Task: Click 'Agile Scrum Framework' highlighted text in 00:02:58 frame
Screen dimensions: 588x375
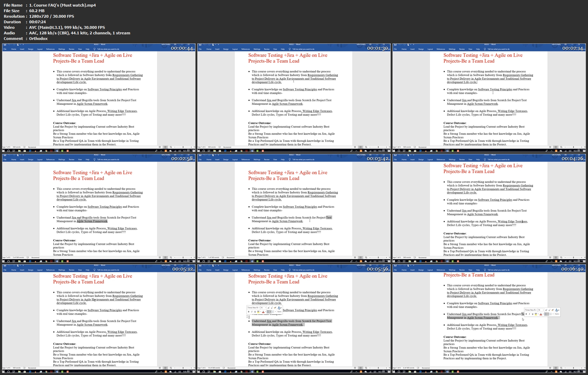Action: [x=92, y=221]
